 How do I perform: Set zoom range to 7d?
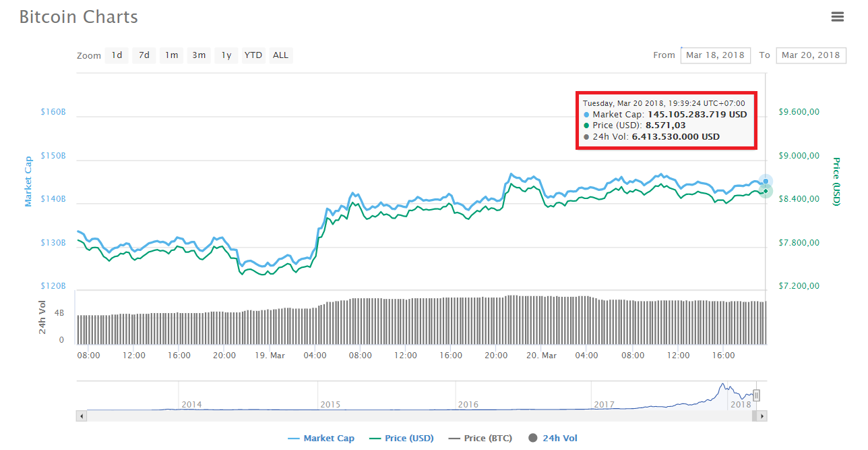pos(144,55)
